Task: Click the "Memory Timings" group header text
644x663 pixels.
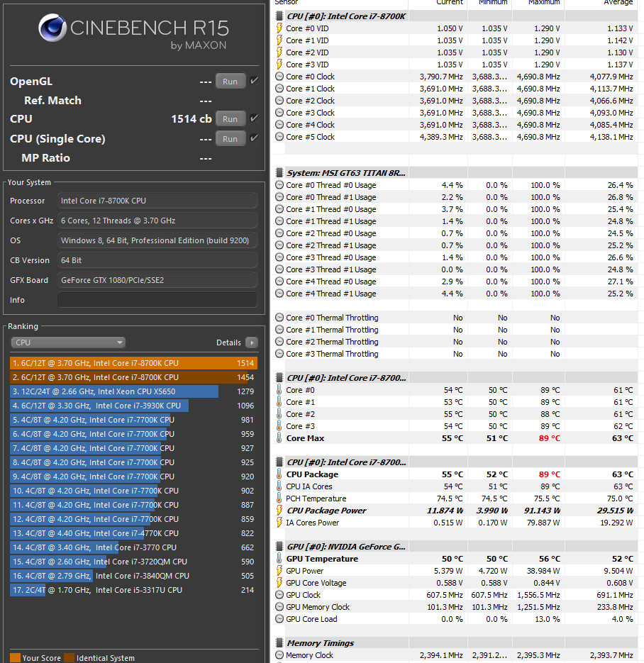Action: 321,643
